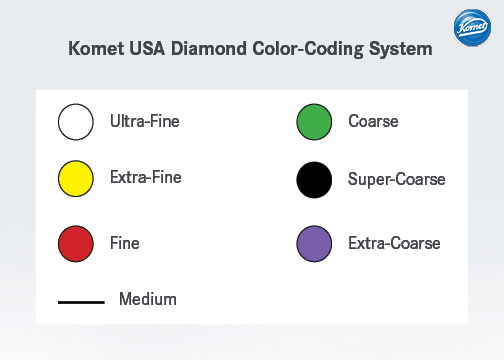Screen dimensions: 504x360
Task: Click the Extra-Coarse text label
Action: click(x=394, y=243)
